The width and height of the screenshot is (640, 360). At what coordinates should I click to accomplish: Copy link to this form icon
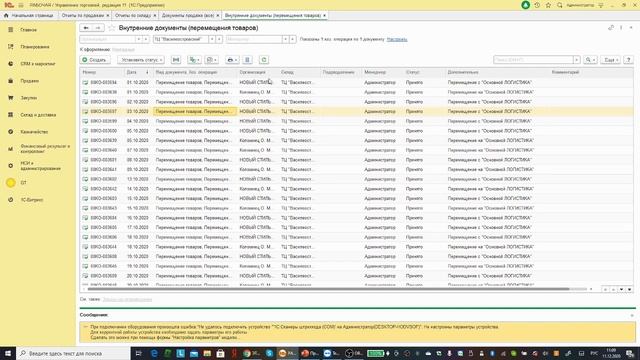(611, 28)
